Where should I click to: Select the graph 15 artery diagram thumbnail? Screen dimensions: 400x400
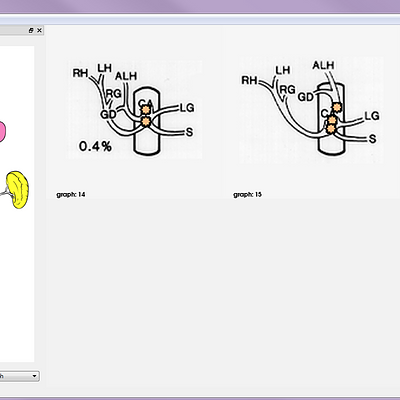click(x=312, y=110)
